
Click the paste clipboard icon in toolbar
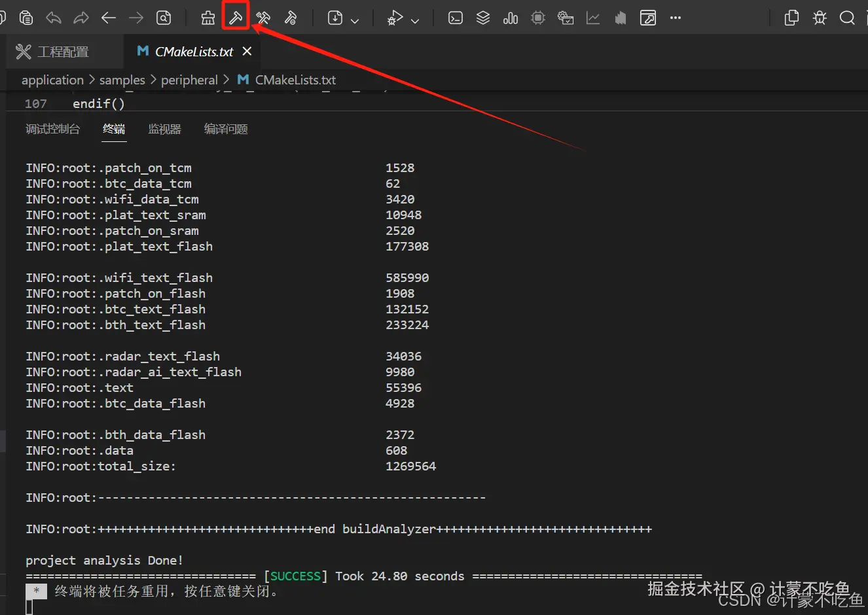(26, 18)
